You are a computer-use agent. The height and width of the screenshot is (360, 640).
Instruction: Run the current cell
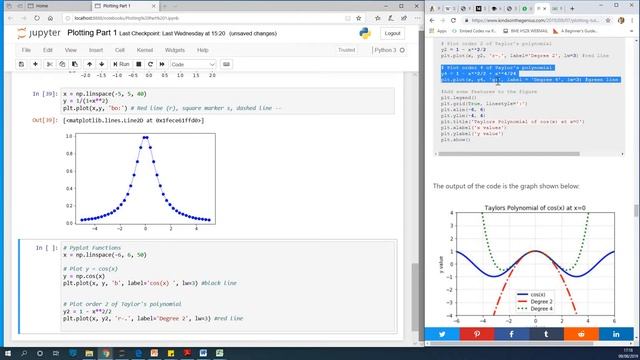point(121,64)
